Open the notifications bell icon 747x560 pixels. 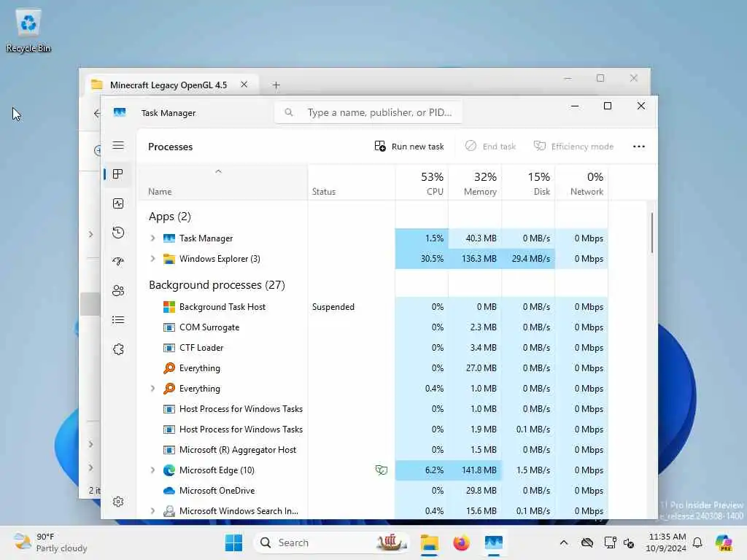tap(697, 542)
